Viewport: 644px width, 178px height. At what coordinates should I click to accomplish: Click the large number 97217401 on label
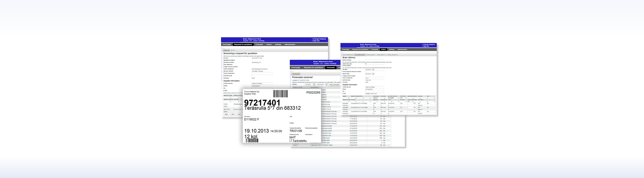[x=262, y=102]
